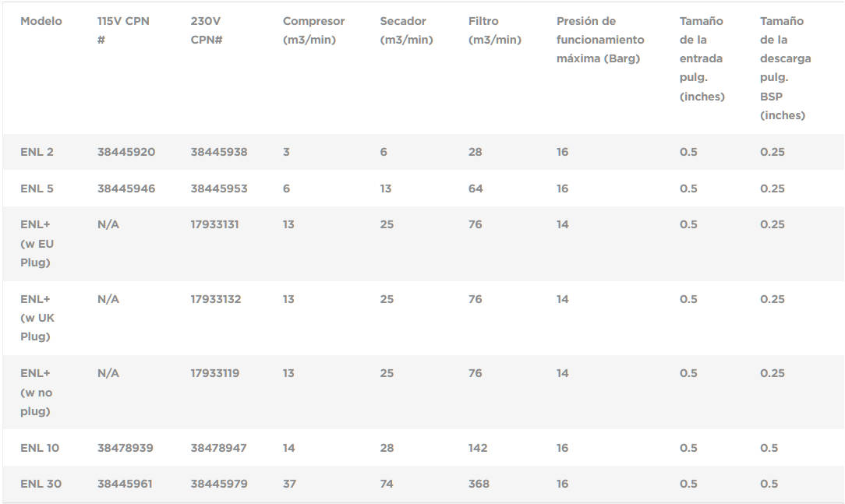Click 230V part number 38445953
845x504 pixels.
218,189
